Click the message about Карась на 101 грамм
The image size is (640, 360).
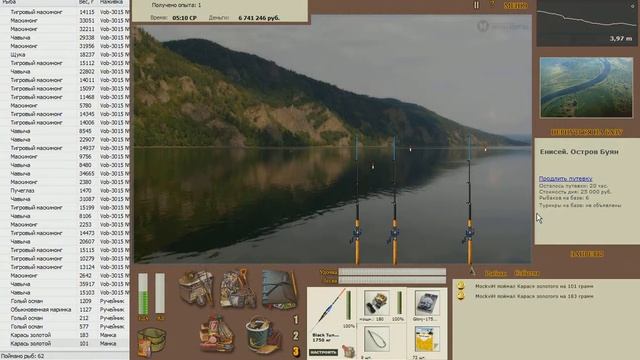[534, 287]
